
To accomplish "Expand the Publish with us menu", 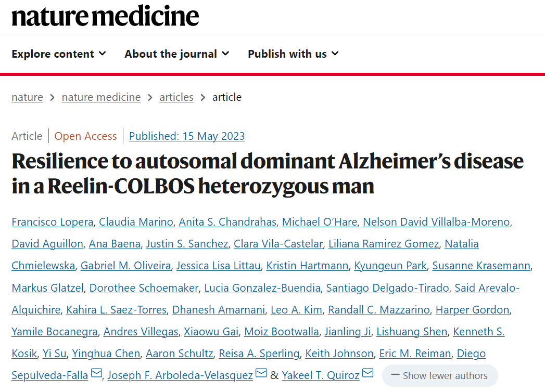I will coord(293,54).
